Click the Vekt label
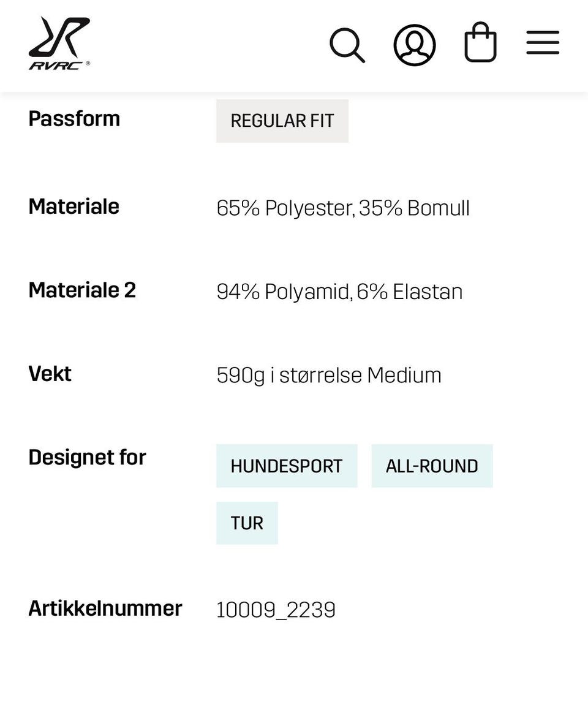 [50, 374]
